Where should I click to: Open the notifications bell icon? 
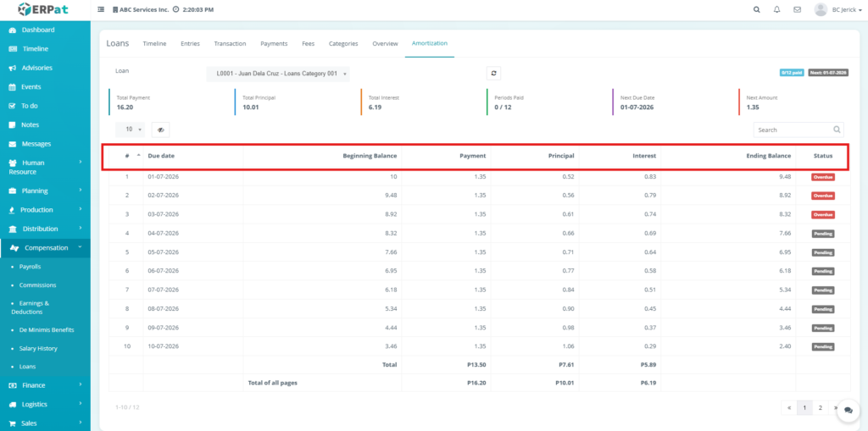coord(777,9)
